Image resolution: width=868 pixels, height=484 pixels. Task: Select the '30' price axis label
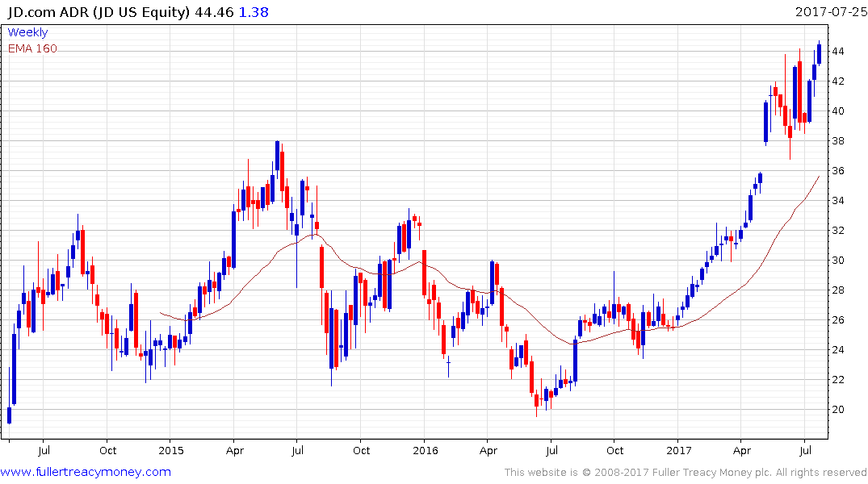[837, 261]
